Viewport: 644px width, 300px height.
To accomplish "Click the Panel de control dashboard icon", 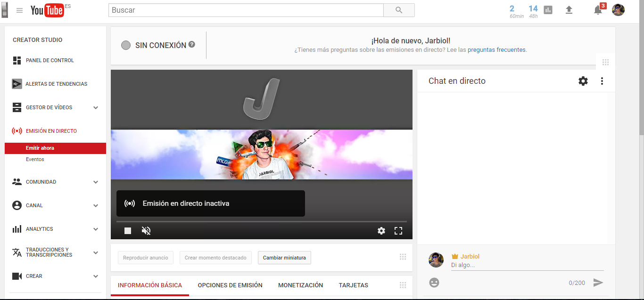I will click(x=17, y=60).
